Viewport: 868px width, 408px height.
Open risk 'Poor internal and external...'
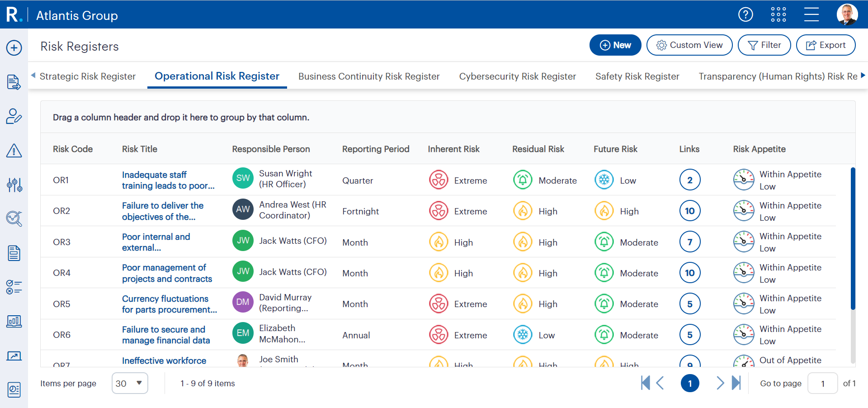click(x=156, y=242)
